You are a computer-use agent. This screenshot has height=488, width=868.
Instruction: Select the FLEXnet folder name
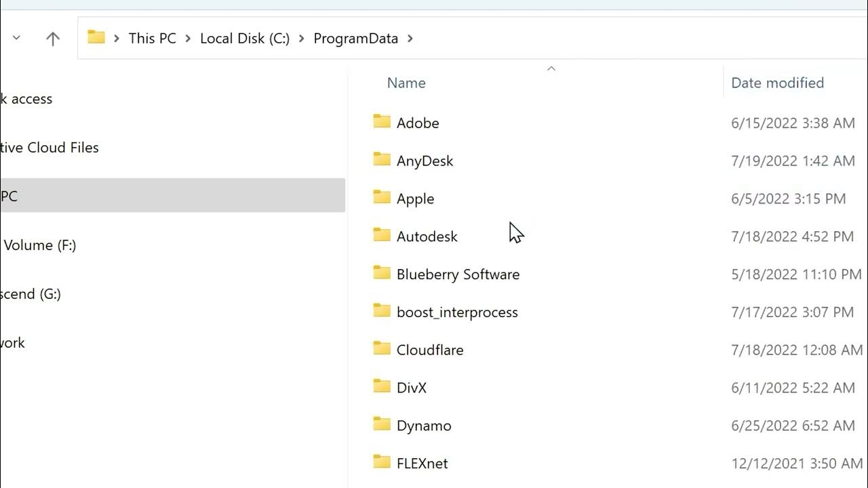(x=422, y=464)
